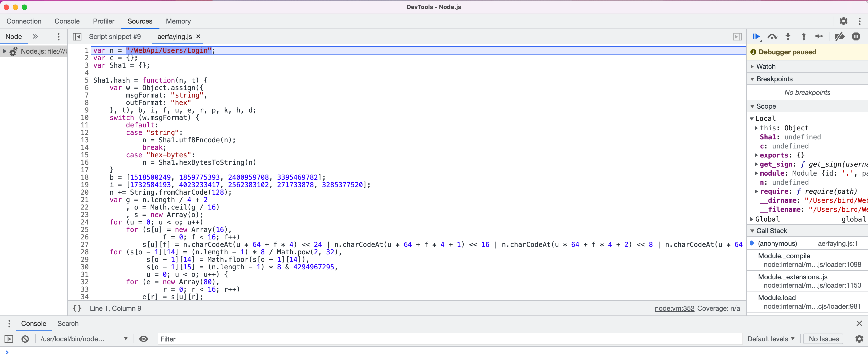Click the No Issues button
This screenshot has height=358, width=868.
[x=823, y=339]
